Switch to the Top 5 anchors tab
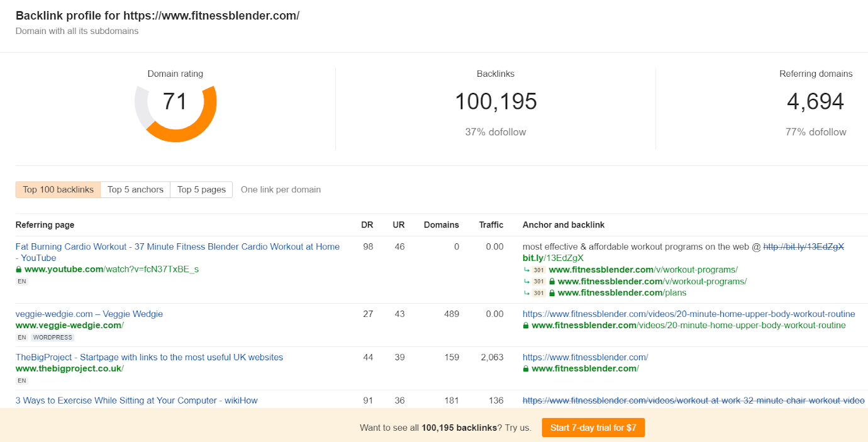 (135, 190)
